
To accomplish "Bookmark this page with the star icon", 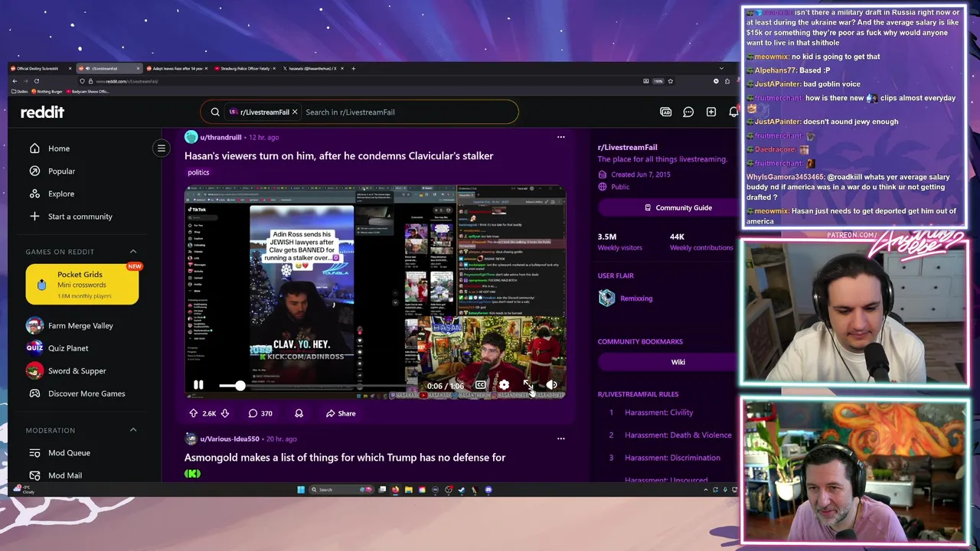I will 670,81.
